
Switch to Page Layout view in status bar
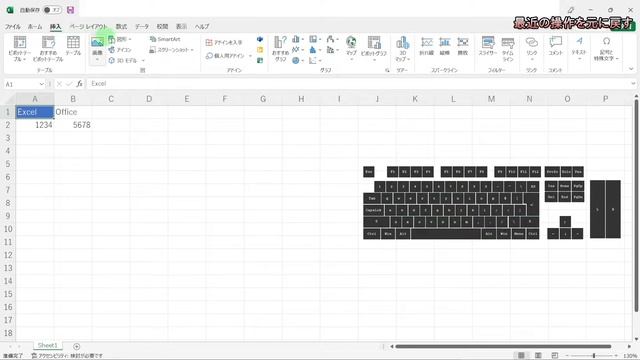tap(538, 356)
